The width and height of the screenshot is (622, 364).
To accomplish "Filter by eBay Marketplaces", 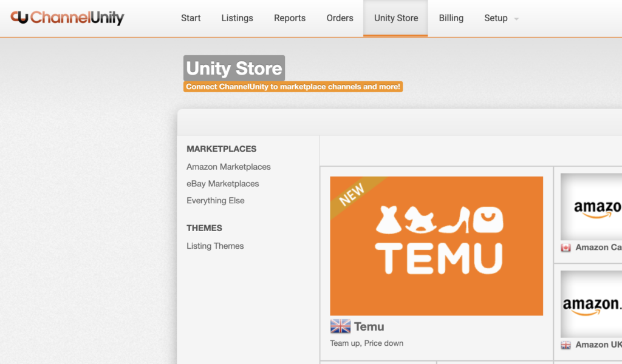I will pos(222,184).
